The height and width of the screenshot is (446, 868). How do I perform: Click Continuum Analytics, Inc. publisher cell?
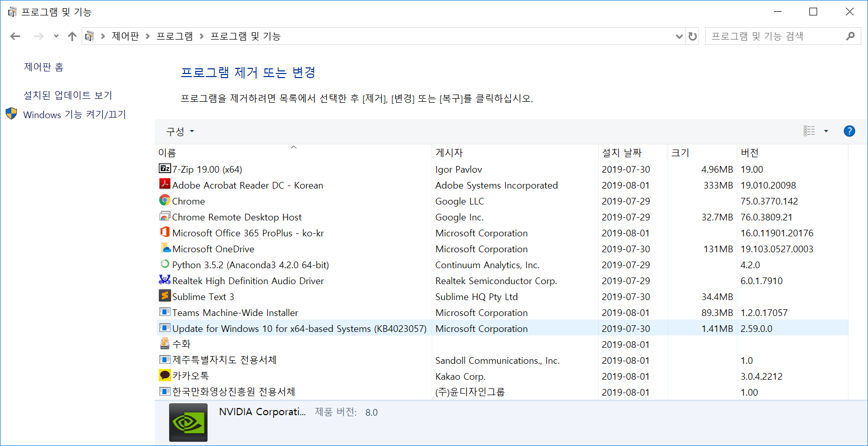tap(487, 265)
